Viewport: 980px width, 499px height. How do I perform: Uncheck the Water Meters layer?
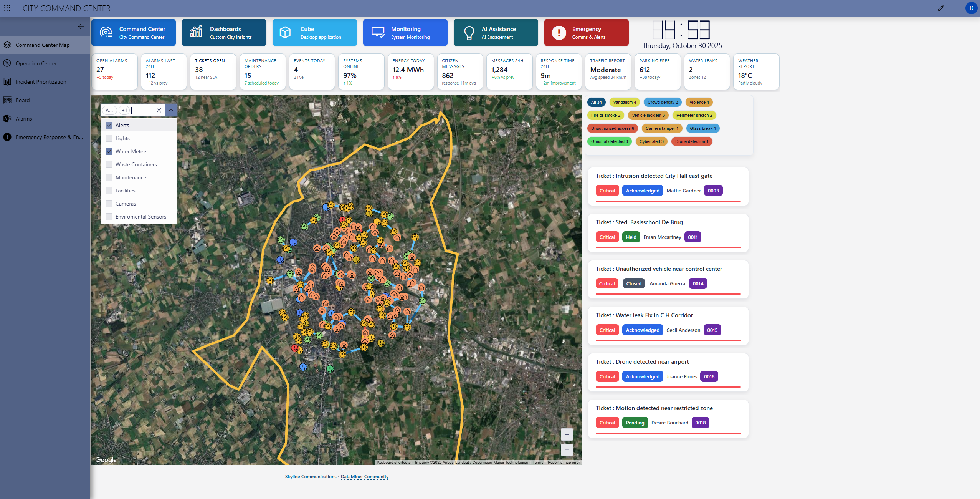click(109, 151)
